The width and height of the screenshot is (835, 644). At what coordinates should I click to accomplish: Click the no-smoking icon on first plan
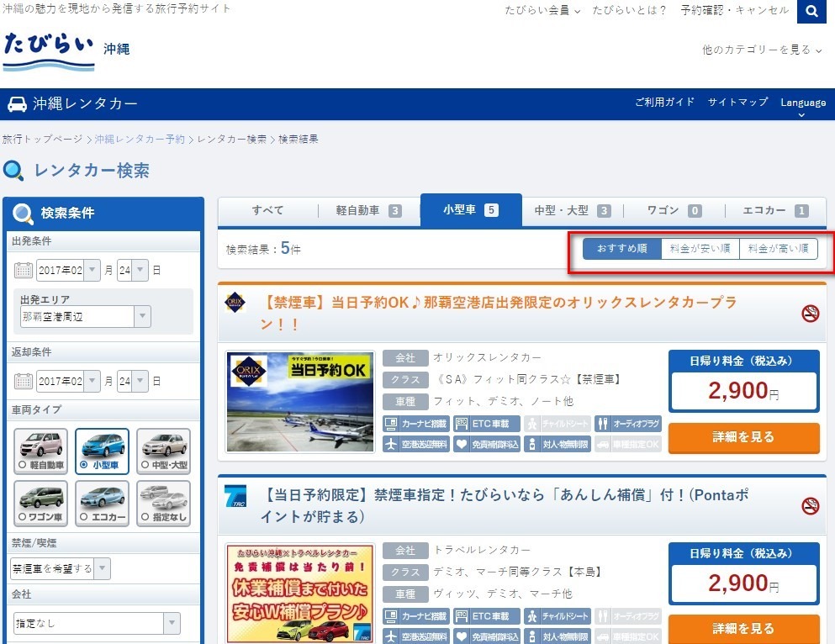click(x=811, y=314)
